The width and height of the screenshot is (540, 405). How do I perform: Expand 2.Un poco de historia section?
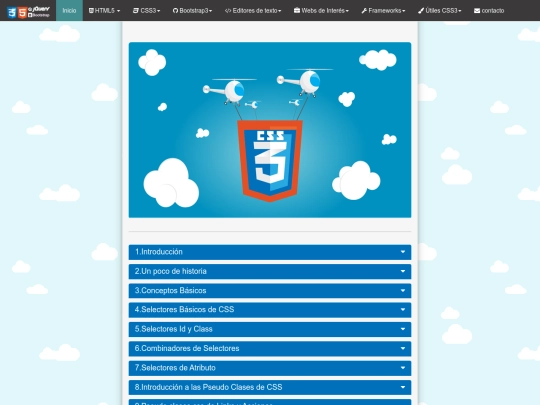coord(270,271)
